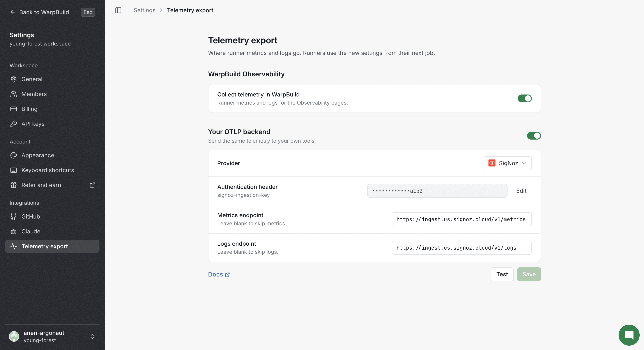Click the Save button
This screenshot has width=644, height=350.
coord(529,274)
